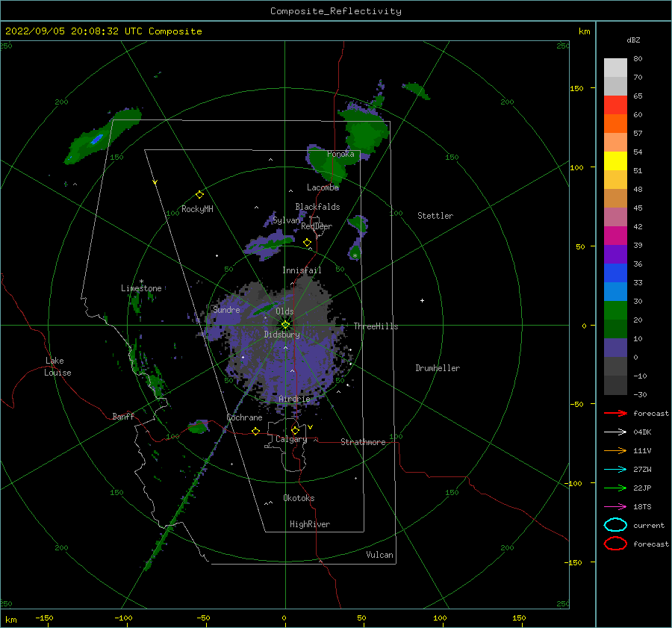
Task: Select the RockyMH label
Action: pos(197,209)
